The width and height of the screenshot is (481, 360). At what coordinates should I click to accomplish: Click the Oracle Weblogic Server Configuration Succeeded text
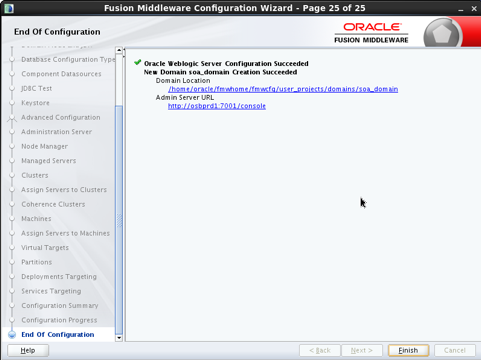226,63
